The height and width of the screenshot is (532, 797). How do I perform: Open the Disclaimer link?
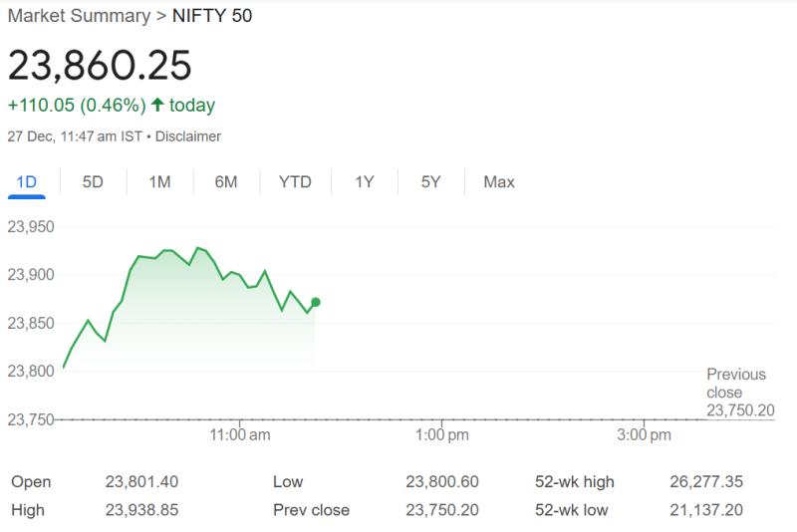[188, 135]
